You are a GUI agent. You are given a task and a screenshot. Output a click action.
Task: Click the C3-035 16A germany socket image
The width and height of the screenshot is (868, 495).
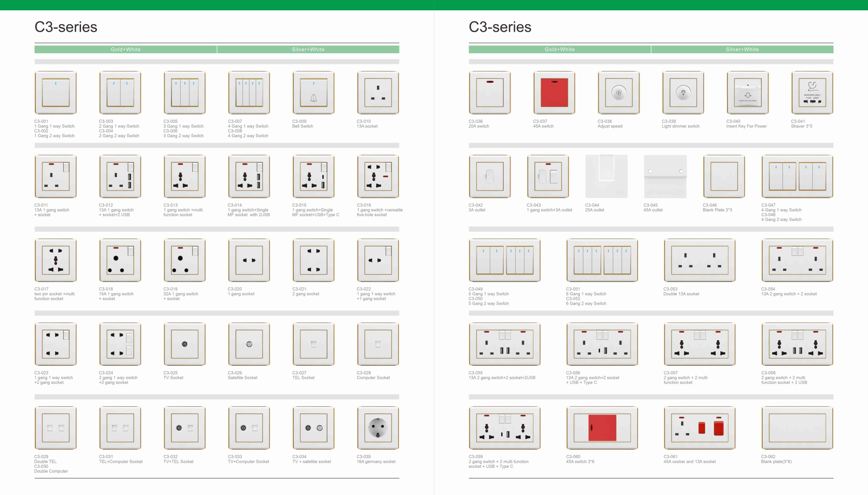378,428
